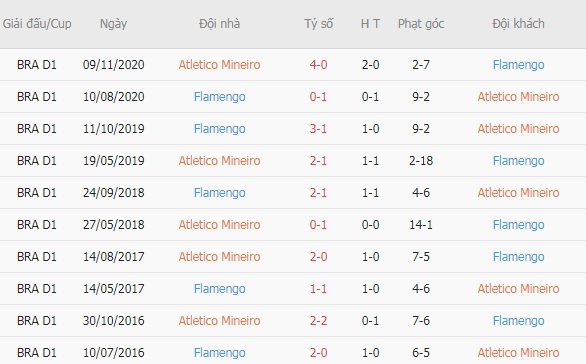Open the 1-1 score from 14/05/2017
The image size is (586, 364).
pos(318,289)
